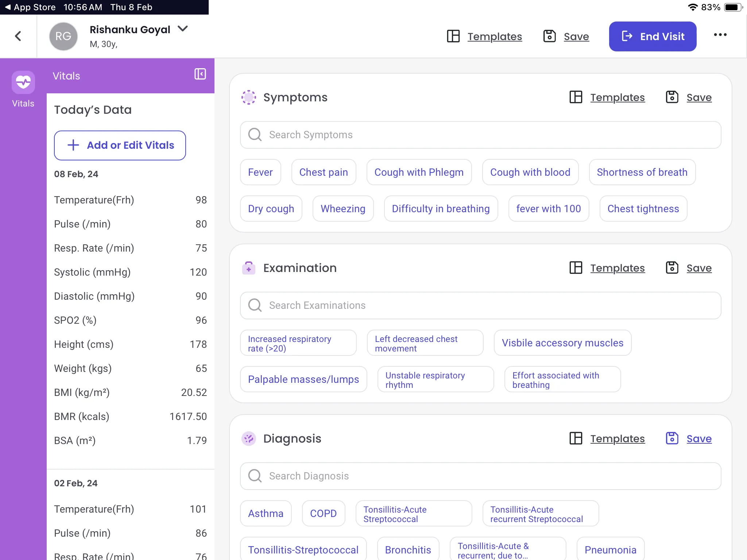Screen dimensions: 747x560
Task: Click the top bar Save icon
Action: pos(549,36)
